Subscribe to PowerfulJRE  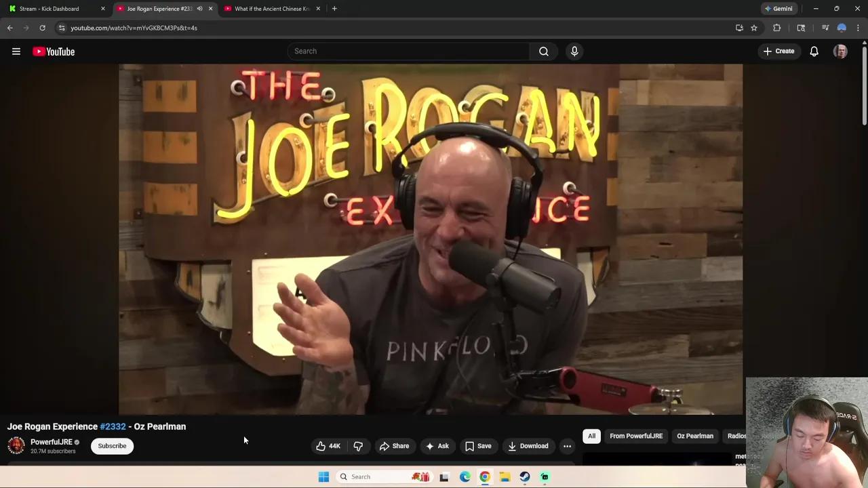(112, 446)
